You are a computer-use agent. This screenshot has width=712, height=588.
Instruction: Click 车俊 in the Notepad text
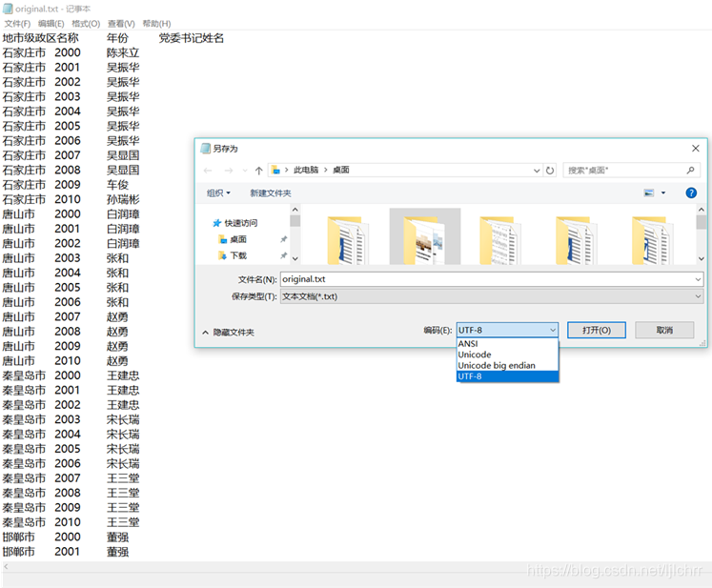click(x=117, y=185)
